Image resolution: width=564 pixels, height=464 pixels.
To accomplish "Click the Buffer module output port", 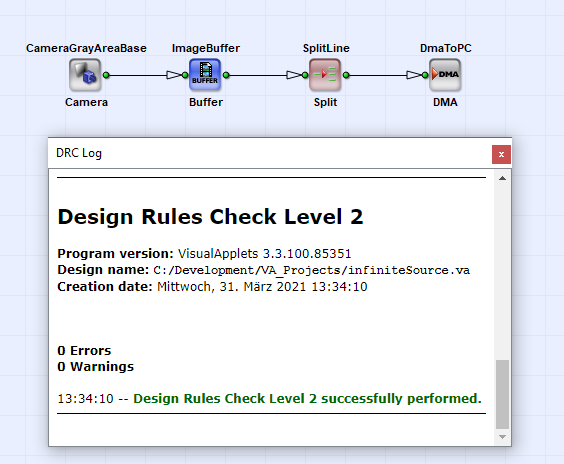I will (226, 75).
